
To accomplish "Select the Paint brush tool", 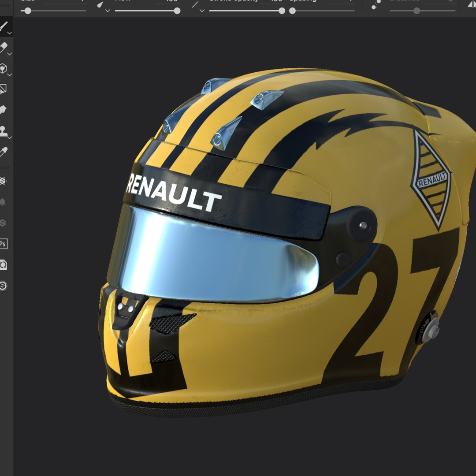I will (x=4, y=26).
